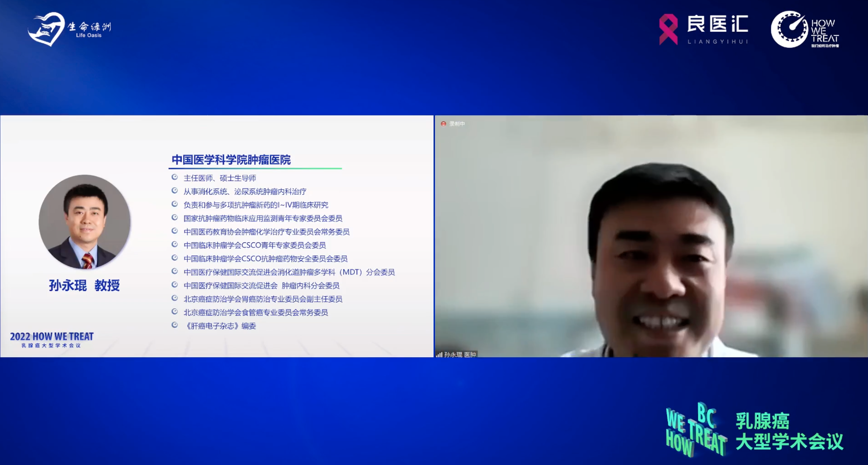Click the 乳腺癌大型学术会议 title text
This screenshot has width=868, height=465.
[x=789, y=431]
